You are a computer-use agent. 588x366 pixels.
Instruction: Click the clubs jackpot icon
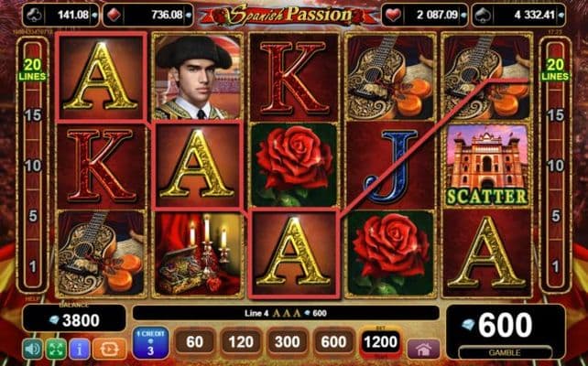click(x=34, y=15)
